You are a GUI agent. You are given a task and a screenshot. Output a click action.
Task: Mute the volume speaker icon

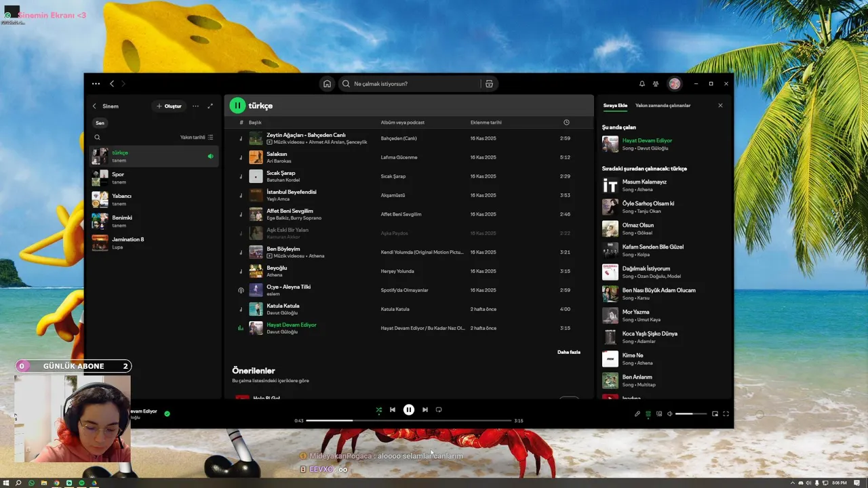(x=670, y=413)
